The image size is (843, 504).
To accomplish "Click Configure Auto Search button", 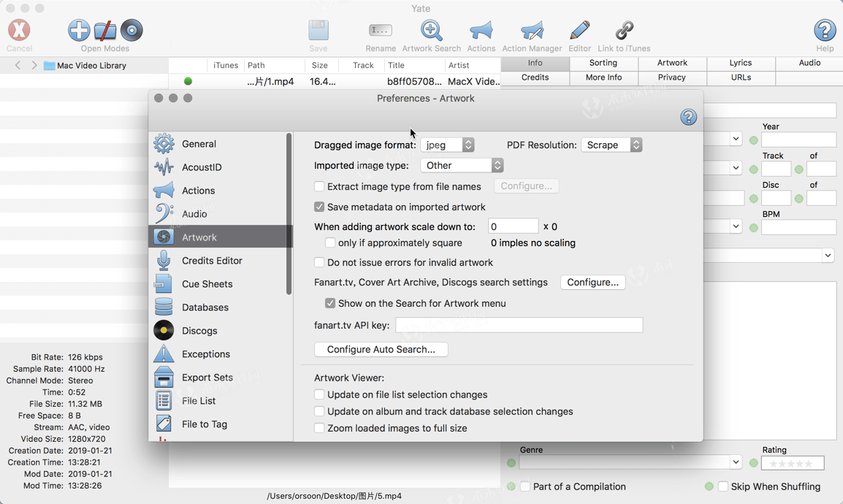I will tap(381, 349).
